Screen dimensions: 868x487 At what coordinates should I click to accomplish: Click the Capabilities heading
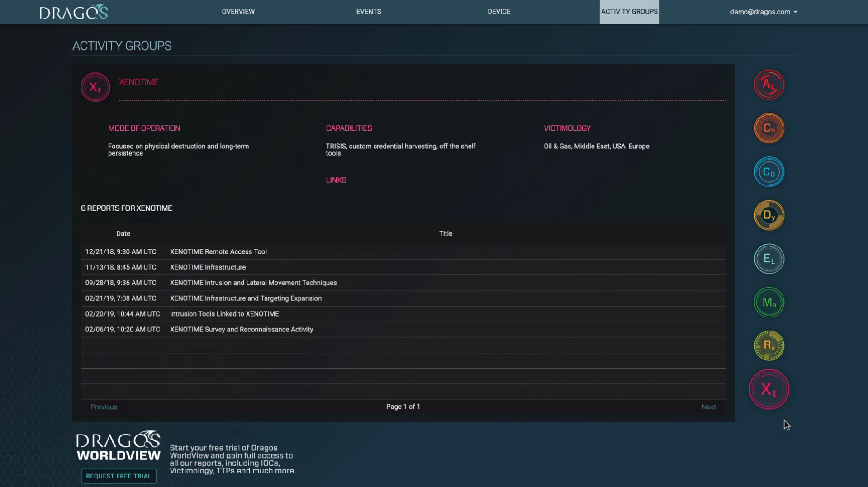click(349, 128)
